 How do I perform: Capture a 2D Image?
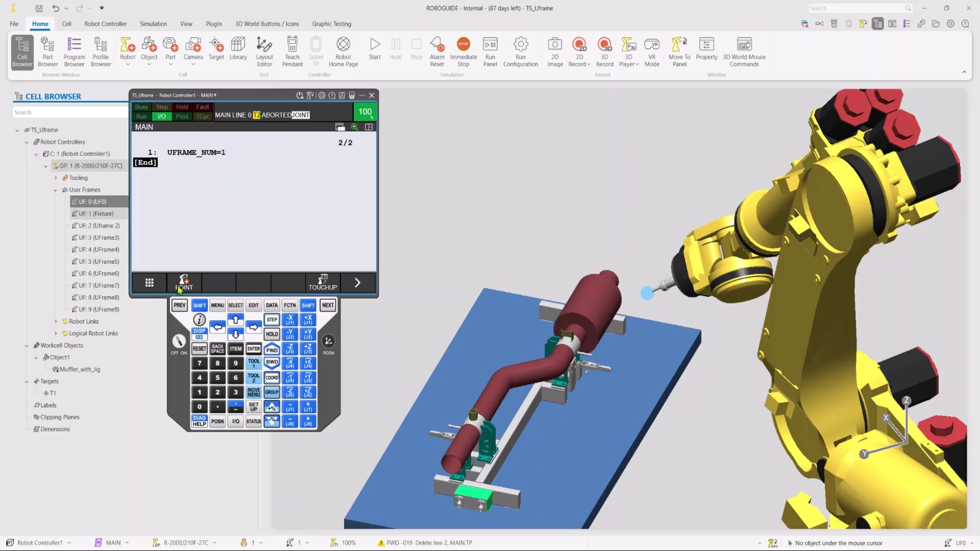tap(555, 52)
